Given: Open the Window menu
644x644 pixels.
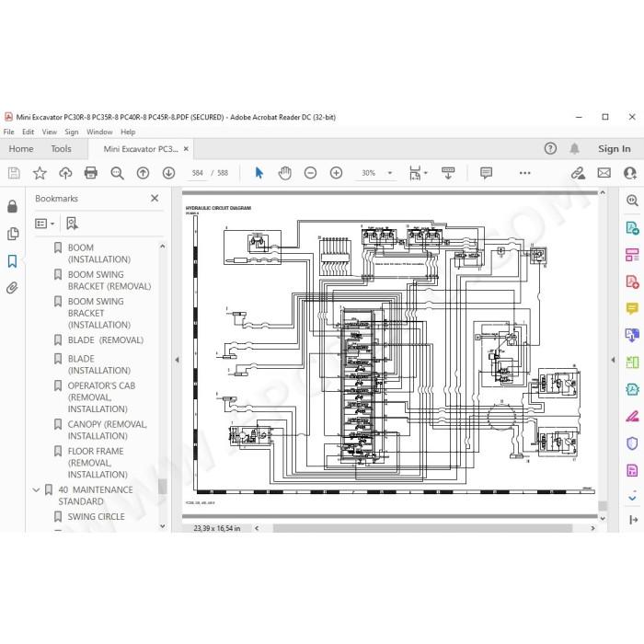Looking at the screenshot, I should (x=99, y=132).
